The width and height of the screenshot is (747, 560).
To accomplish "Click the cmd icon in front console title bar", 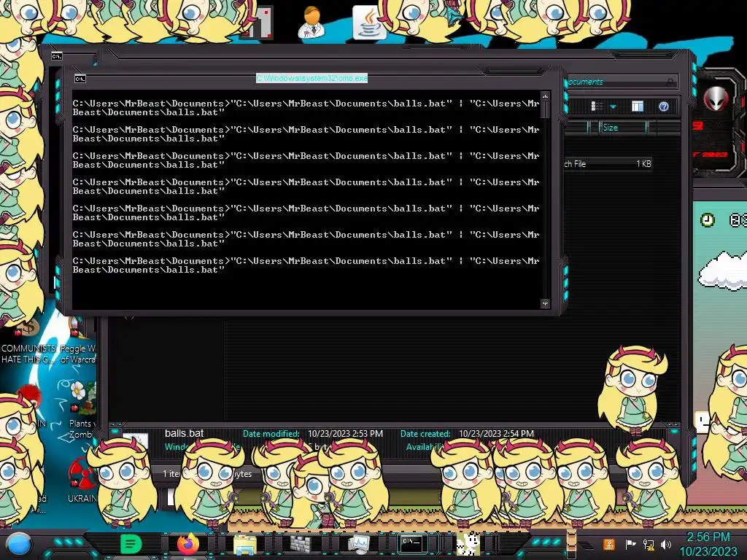I will [80, 79].
